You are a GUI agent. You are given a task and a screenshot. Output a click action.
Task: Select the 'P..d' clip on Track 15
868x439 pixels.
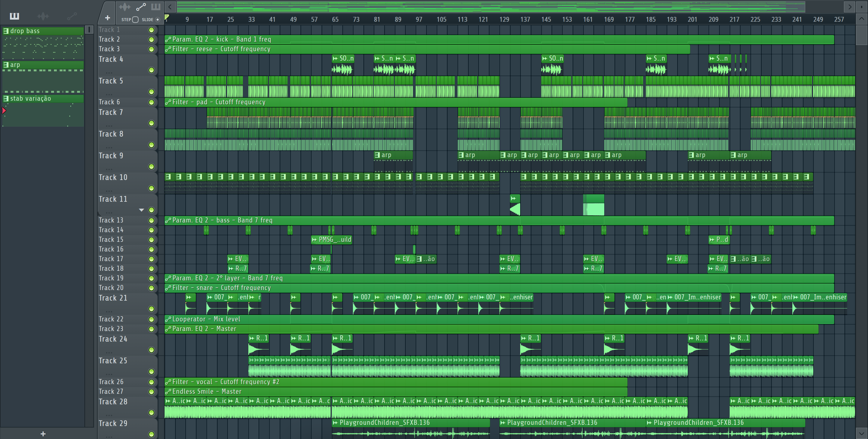pyautogui.click(x=719, y=240)
